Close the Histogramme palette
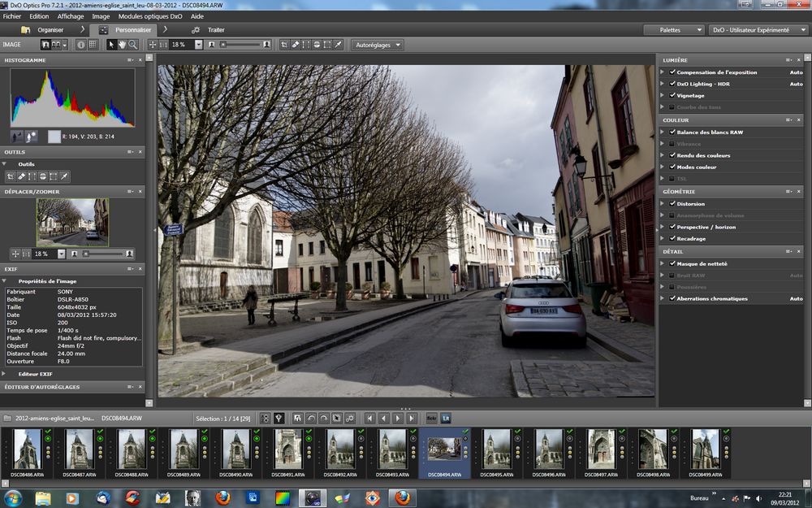 pos(140,60)
